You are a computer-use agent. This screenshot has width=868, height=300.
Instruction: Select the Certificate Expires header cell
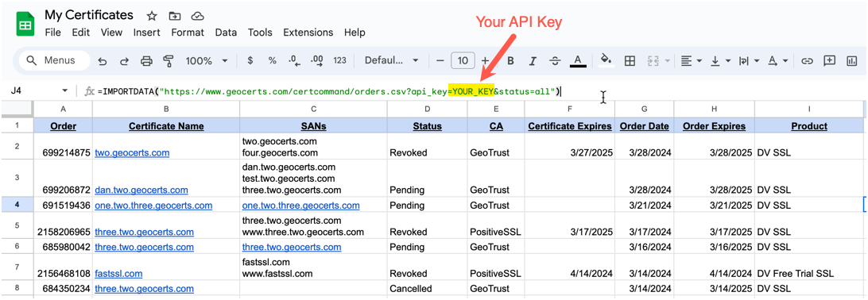click(570, 126)
